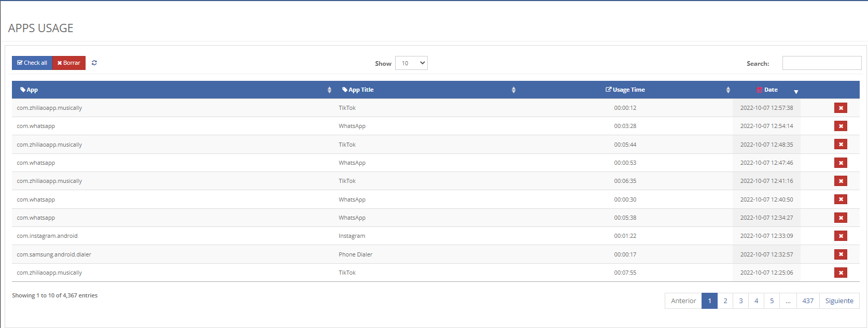Delete the WhatsApp entry at 12:47:46
Screen dimensions: 868x328
[x=841, y=163]
